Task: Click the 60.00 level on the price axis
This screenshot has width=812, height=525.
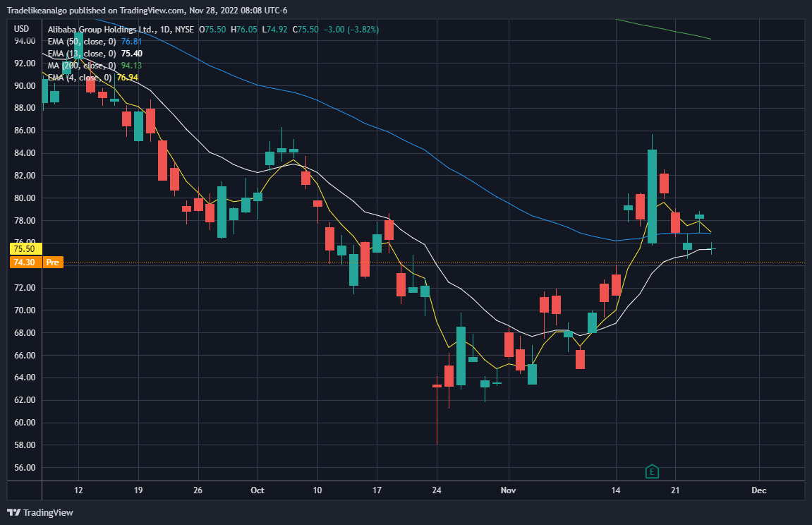Action: [25, 423]
